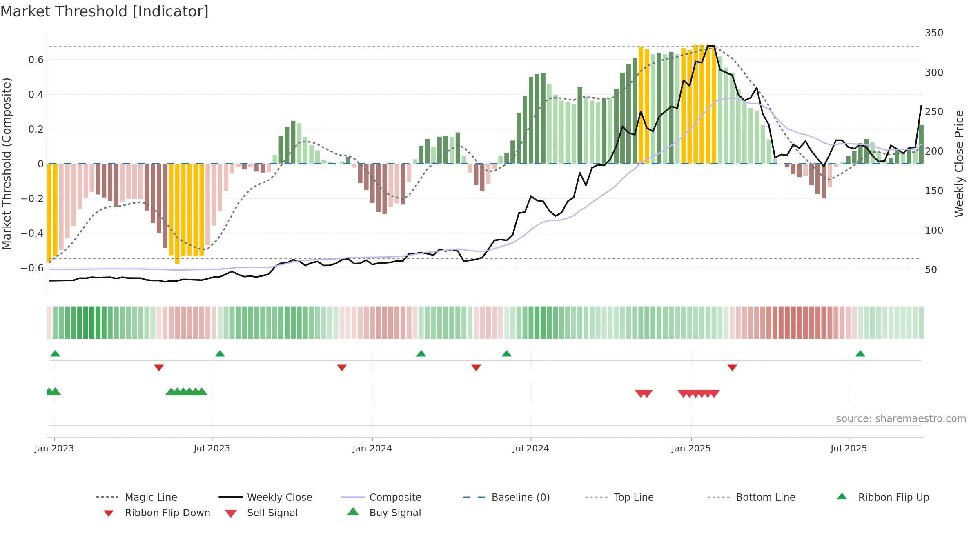Click the 'Jul 2024' x-axis label
Screen dimensions: 980x551
coord(531,449)
